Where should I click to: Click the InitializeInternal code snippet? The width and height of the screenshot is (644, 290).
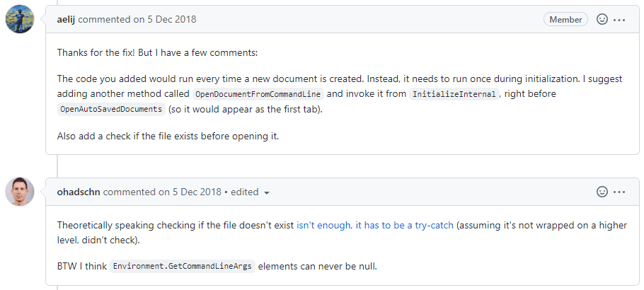tap(454, 94)
